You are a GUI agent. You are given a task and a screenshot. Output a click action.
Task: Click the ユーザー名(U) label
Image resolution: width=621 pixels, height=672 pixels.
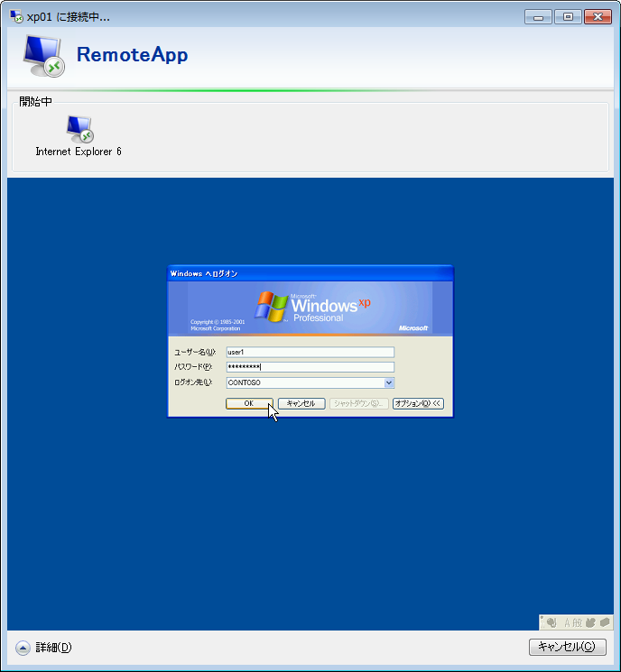click(x=195, y=353)
